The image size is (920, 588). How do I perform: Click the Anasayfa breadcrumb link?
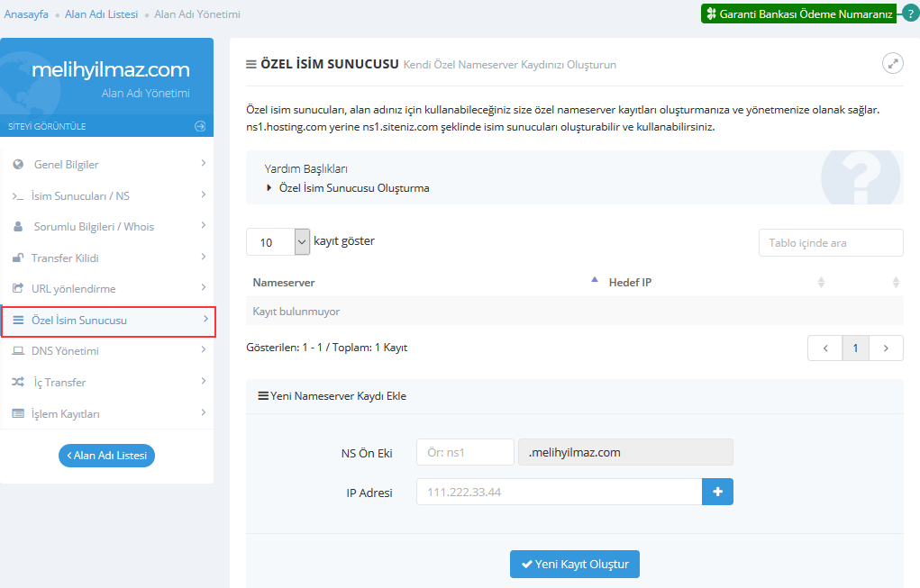[x=26, y=14]
